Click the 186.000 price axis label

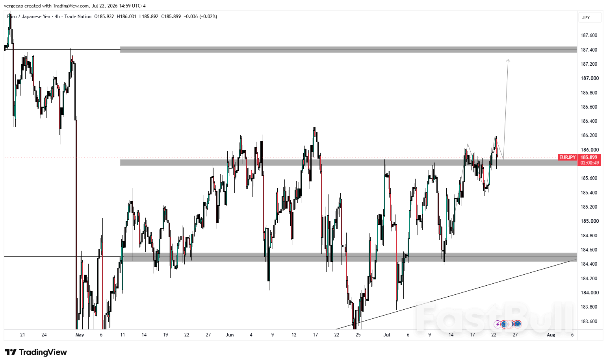(590, 150)
